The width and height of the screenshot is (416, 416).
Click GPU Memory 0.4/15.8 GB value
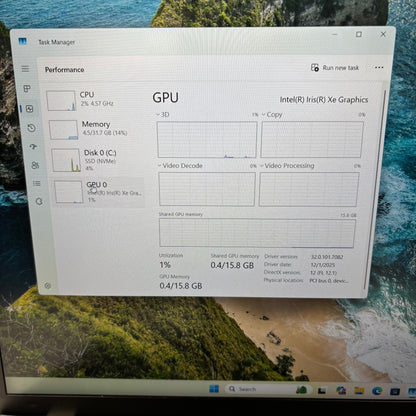coord(181,286)
